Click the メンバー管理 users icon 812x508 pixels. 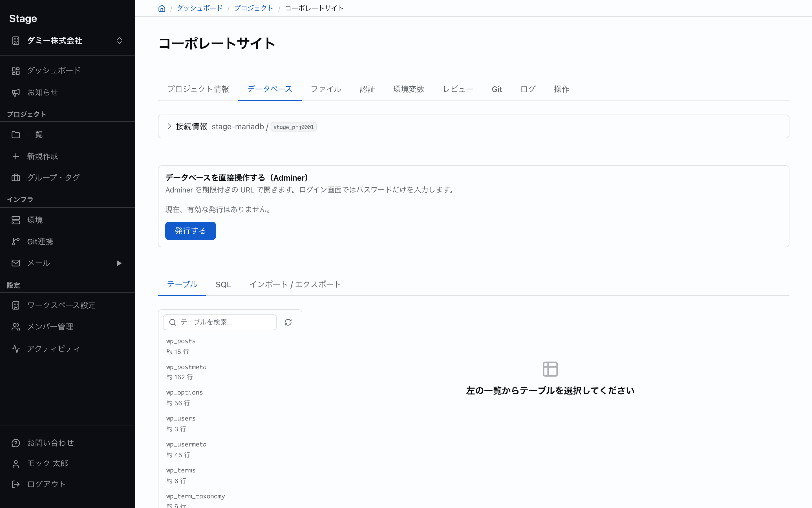(x=16, y=327)
